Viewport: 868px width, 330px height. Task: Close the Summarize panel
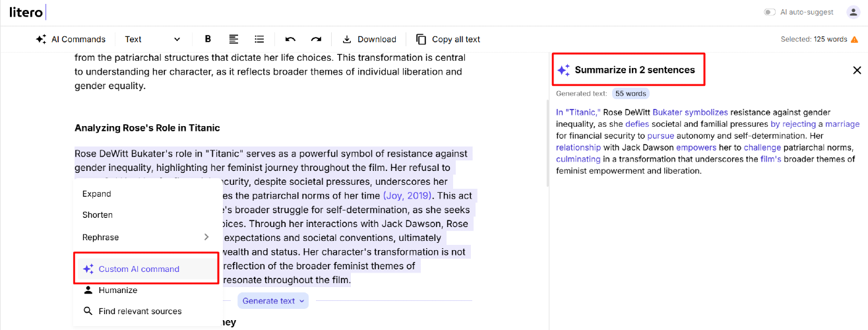tap(857, 70)
